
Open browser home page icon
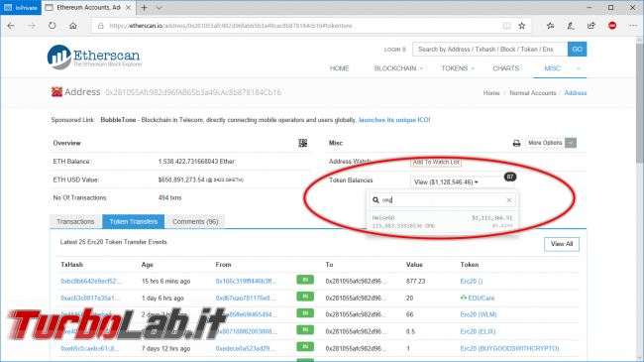[73, 26]
